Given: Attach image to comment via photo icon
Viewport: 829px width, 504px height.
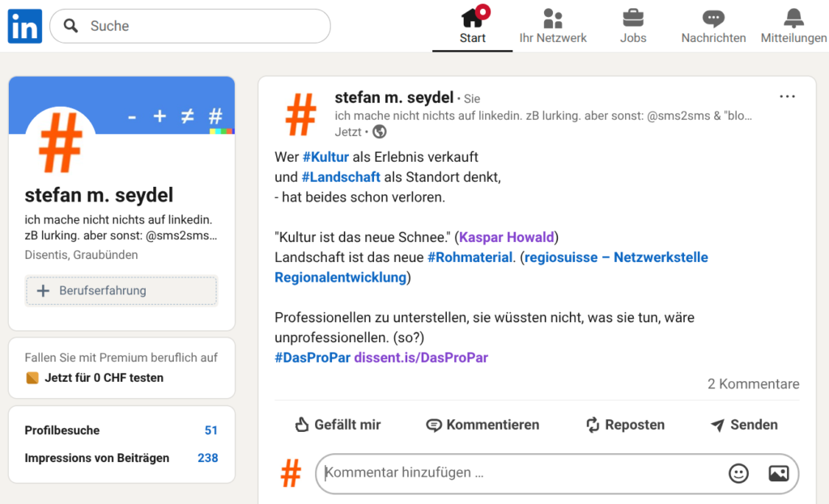Looking at the screenshot, I should click(778, 473).
